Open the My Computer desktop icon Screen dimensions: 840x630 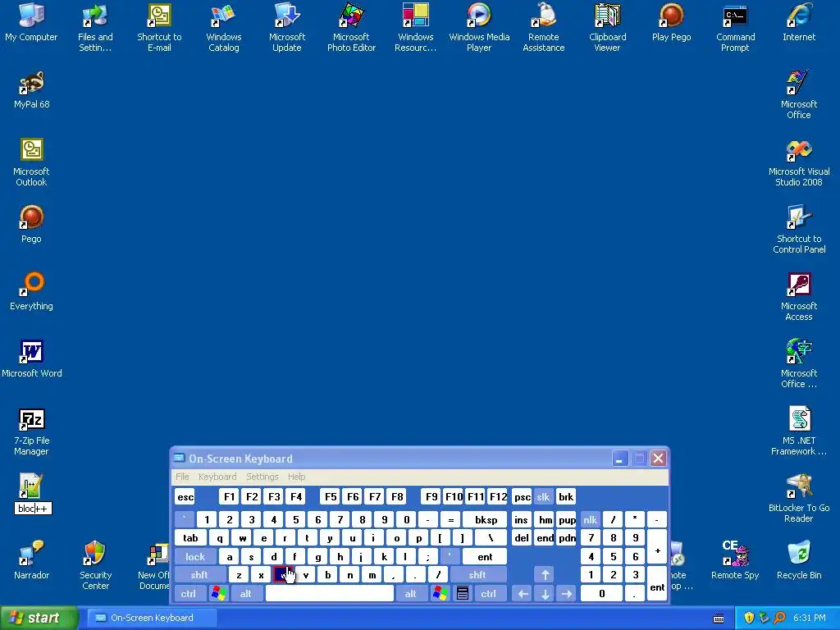click(31, 22)
